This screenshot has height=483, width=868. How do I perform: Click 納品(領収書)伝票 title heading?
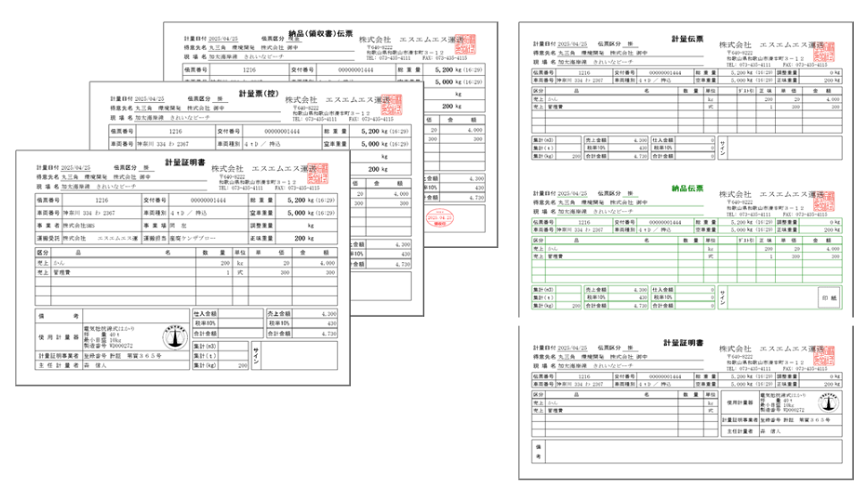(320, 33)
